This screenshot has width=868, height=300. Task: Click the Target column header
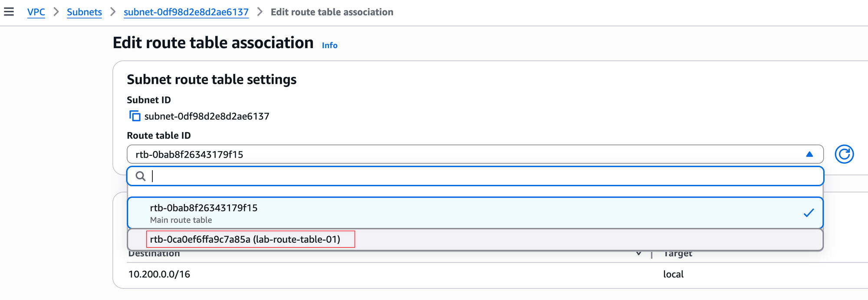point(677,254)
